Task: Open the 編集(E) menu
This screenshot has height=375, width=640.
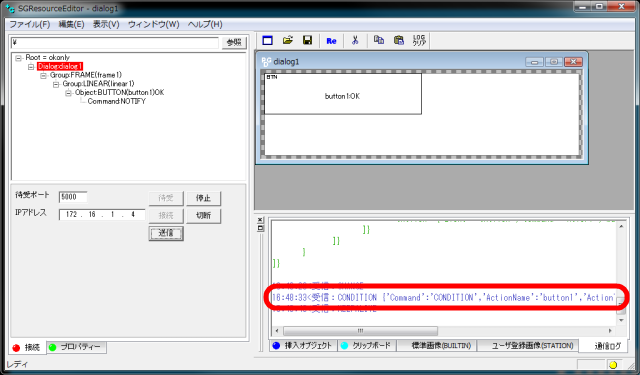Action: pyautogui.click(x=71, y=24)
